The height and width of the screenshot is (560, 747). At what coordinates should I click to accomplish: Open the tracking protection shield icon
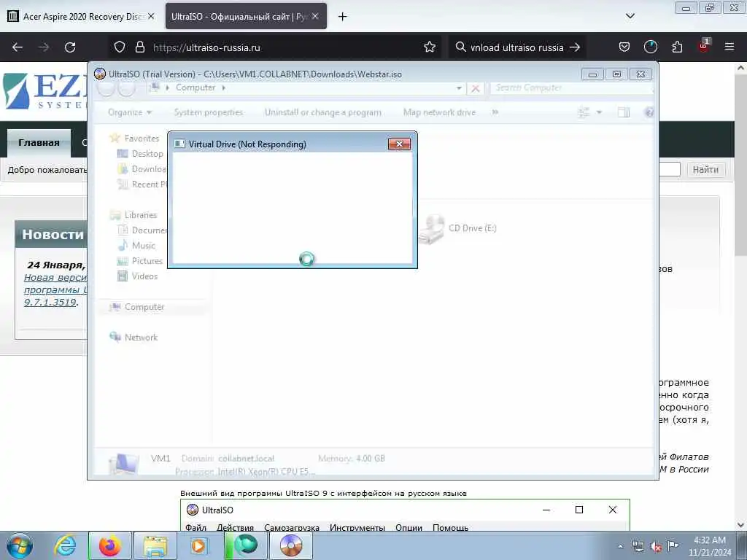(120, 47)
